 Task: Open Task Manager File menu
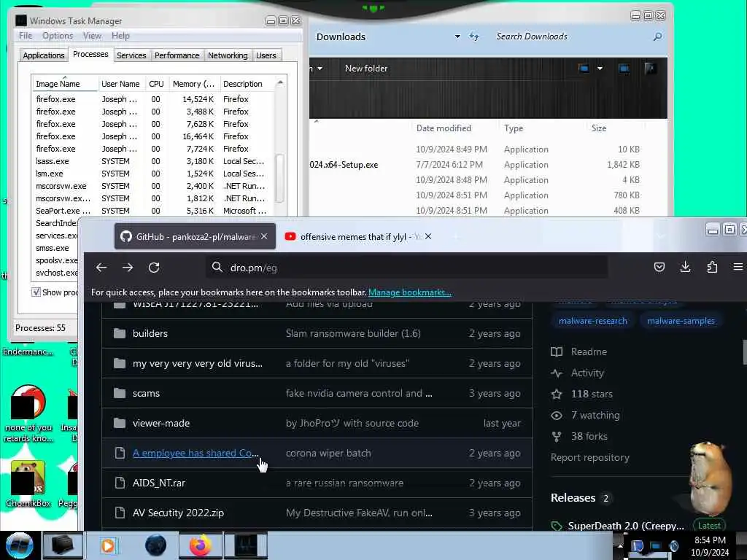point(26,36)
